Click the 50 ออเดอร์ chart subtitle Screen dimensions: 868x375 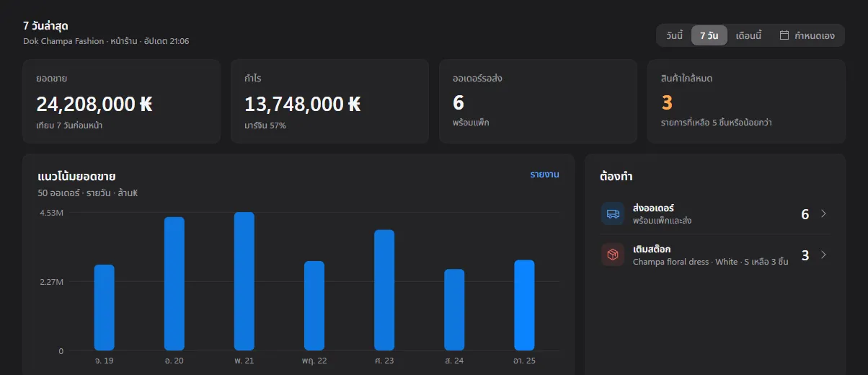(87, 193)
